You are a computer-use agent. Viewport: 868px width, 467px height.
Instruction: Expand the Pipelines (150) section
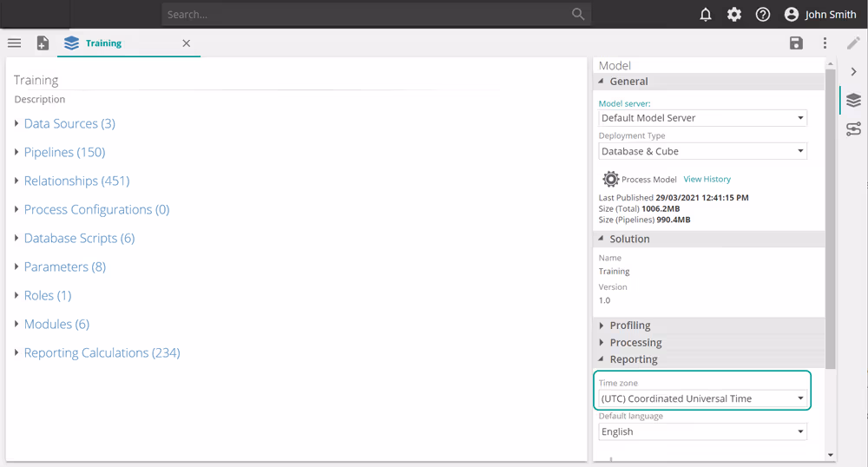point(63,153)
